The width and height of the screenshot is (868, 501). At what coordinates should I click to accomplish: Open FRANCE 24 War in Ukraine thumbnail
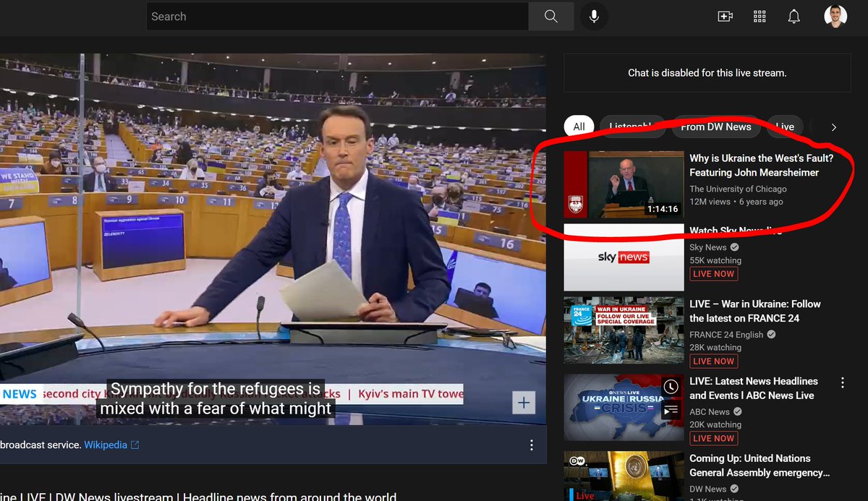pos(624,330)
